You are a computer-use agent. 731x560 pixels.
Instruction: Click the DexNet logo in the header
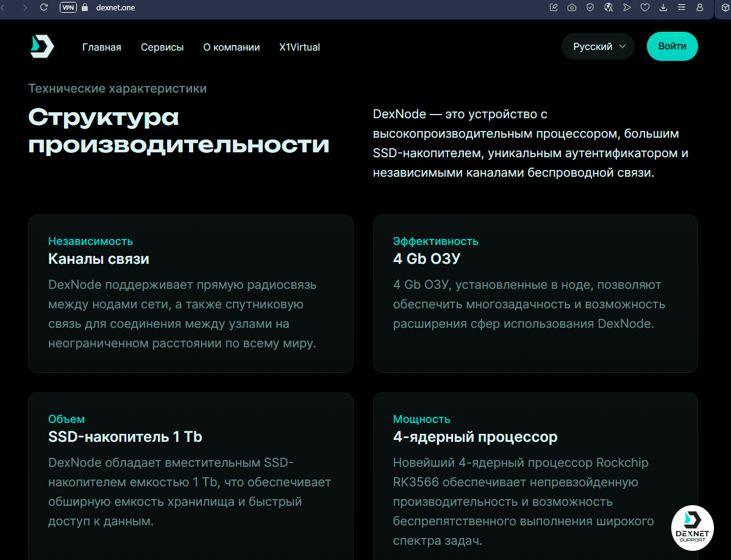click(x=41, y=46)
